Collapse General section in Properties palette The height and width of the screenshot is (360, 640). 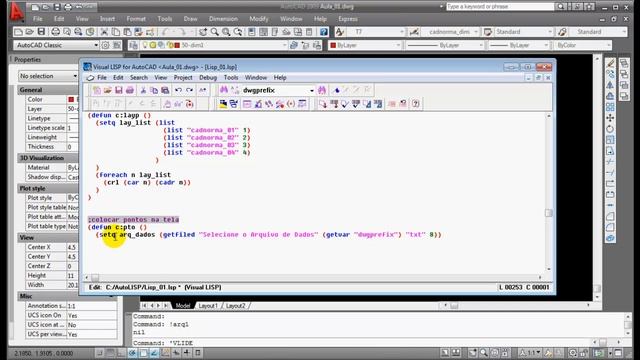(x=49, y=90)
